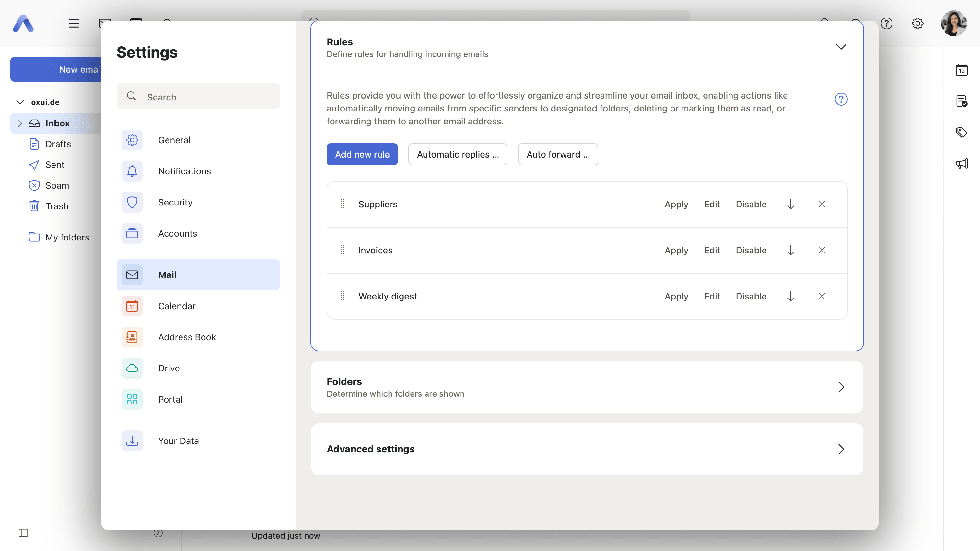Click drag handle of Invoices rule
Viewport: 980px width, 551px height.
click(343, 250)
